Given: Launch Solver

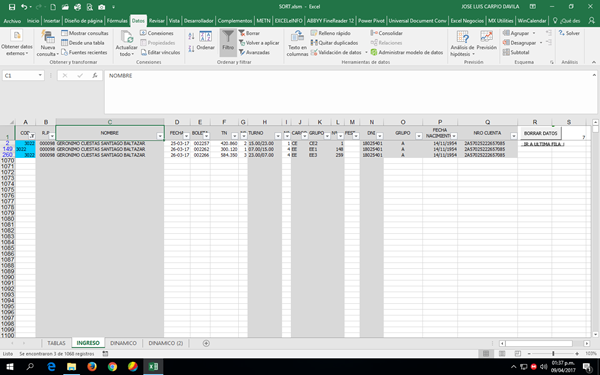Looking at the screenshot, I should (569, 33).
